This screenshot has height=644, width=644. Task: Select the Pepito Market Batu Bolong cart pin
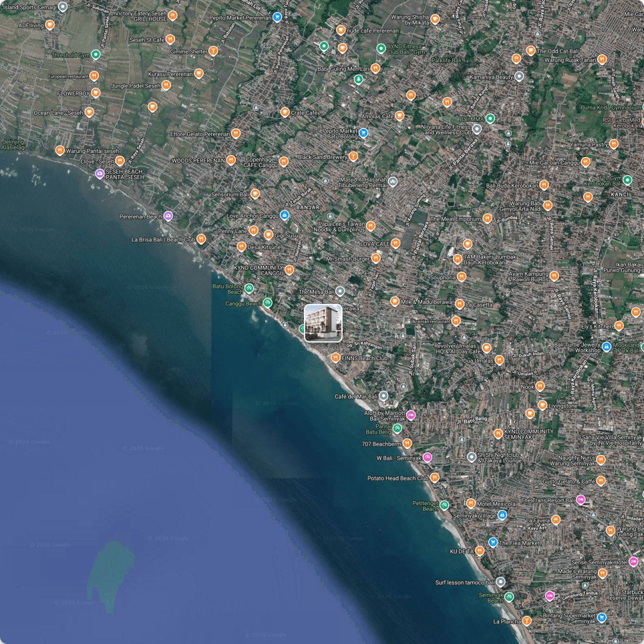tap(364, 133)
